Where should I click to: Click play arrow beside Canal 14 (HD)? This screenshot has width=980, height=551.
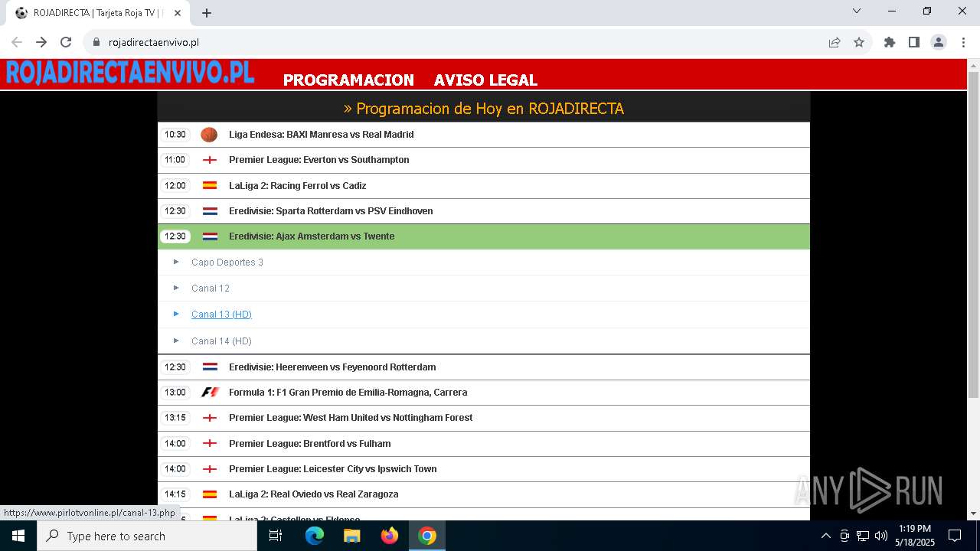pyautogui.click(x=176, y=341)
